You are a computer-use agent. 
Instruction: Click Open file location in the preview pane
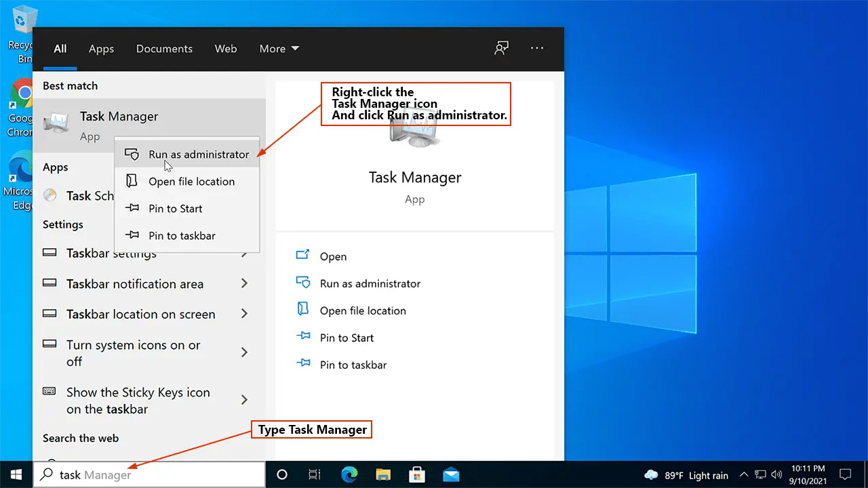click(x=351, y=310)
